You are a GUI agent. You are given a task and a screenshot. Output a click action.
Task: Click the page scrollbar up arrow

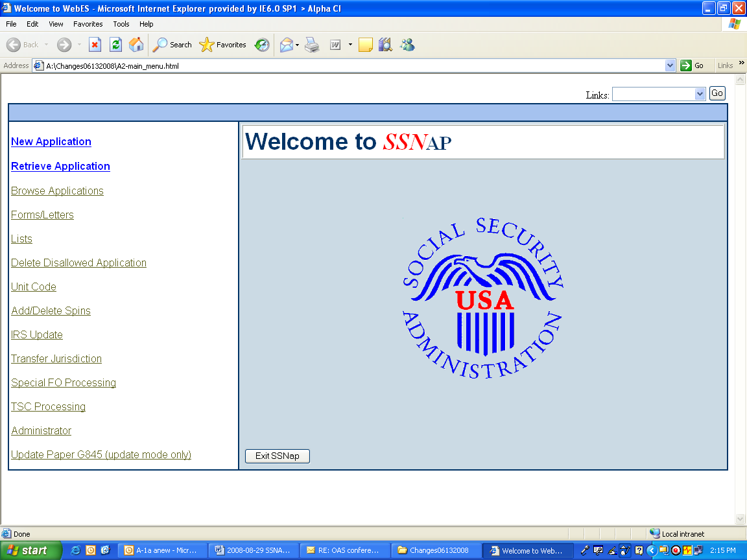(740, 80)
